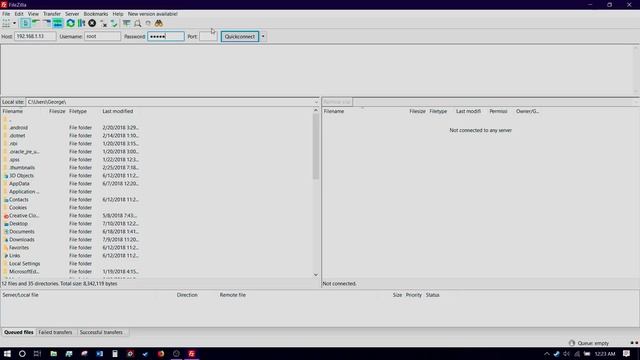The height and width of the screenshot is (360, 640).
Task: Toggle the local directory tree view
Action: [x=36, y=23]
